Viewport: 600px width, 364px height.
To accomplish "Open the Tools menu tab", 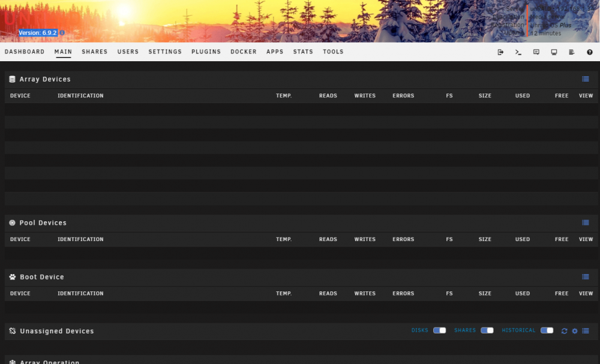I will pos(333,52).
